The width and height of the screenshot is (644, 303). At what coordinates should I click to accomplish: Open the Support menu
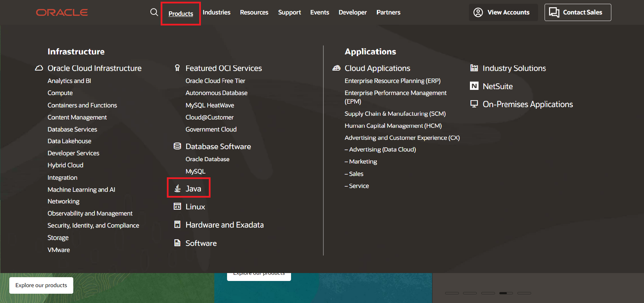click(x=289, y=12)
